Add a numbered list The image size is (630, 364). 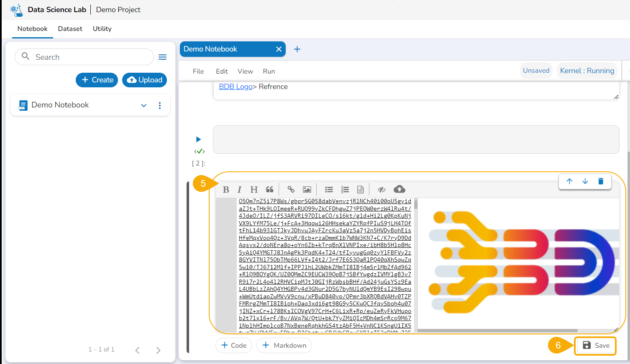(x=345, y=190)
